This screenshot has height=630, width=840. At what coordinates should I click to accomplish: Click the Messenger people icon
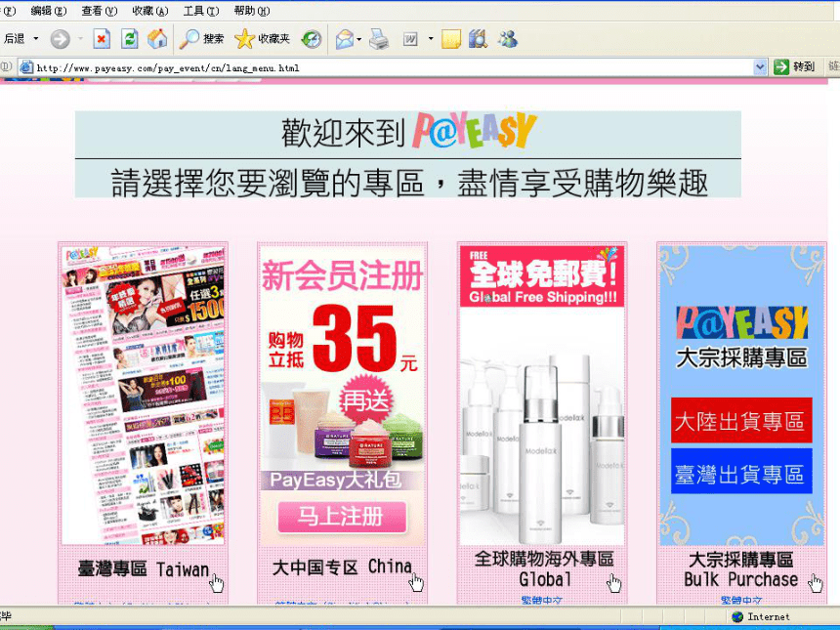507,39
